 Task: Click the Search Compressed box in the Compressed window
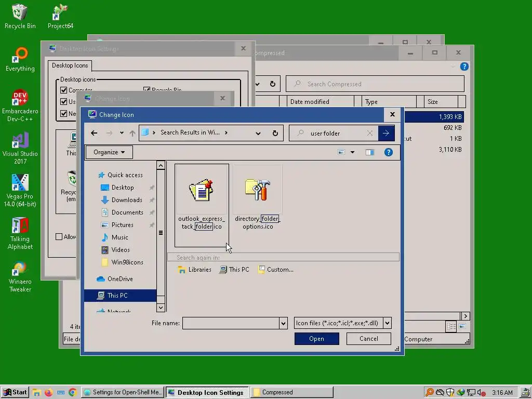(375, 84)
